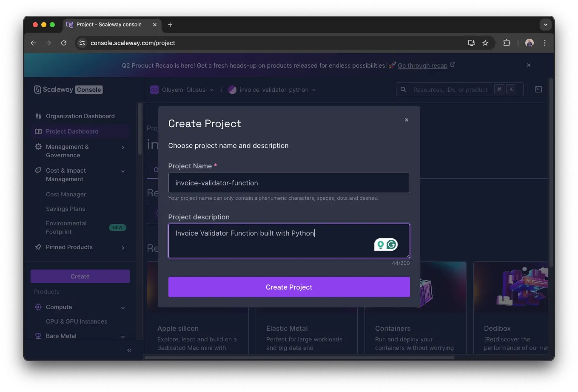Open Organization Dashboard in sidebar
Viewport: 578px width, 392px height.
click(80, 116)
